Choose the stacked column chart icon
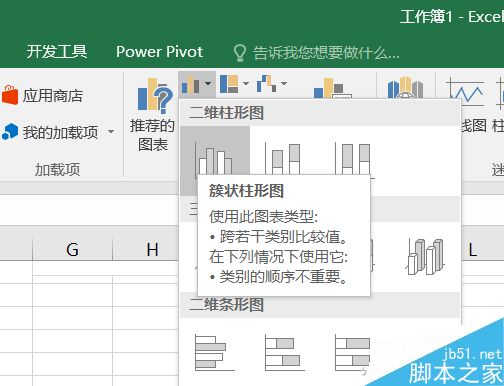This screenshot has height=386, width=504. pyautogui.click(x=285, y=159)
